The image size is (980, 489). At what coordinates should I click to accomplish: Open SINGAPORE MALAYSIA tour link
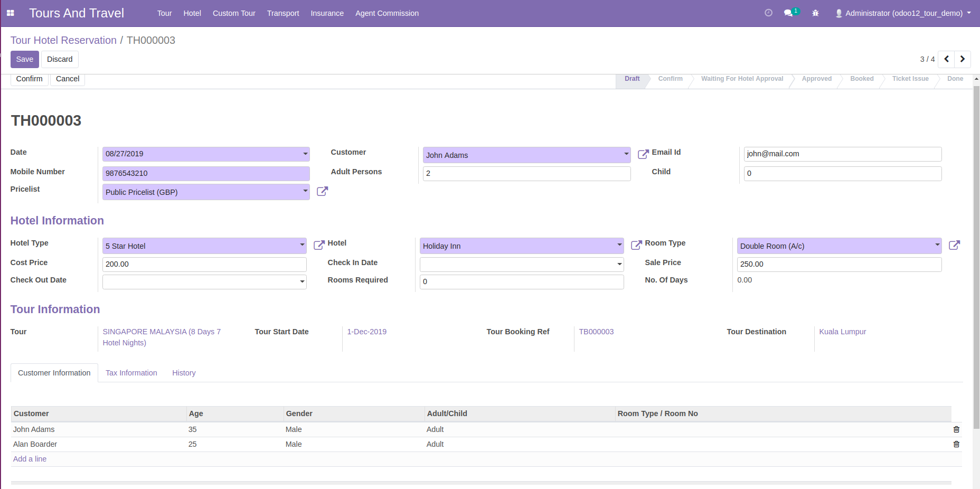[162, 337]
